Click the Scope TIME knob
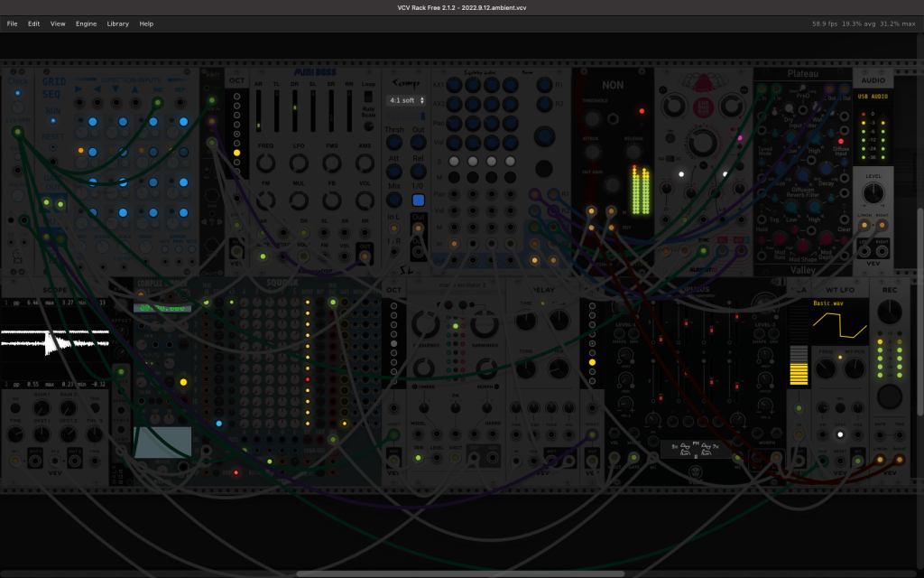924x578 pixels. point(14,434)
